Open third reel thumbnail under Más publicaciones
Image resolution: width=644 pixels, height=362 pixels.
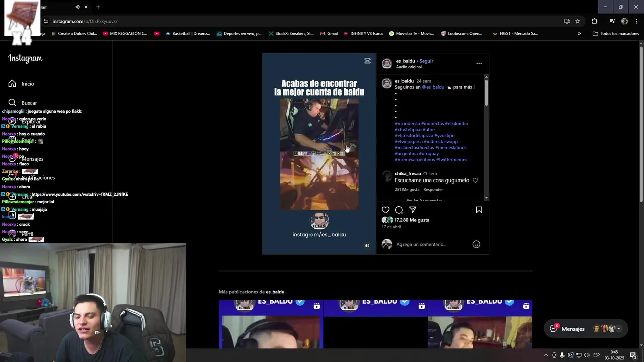click(480, 324)
